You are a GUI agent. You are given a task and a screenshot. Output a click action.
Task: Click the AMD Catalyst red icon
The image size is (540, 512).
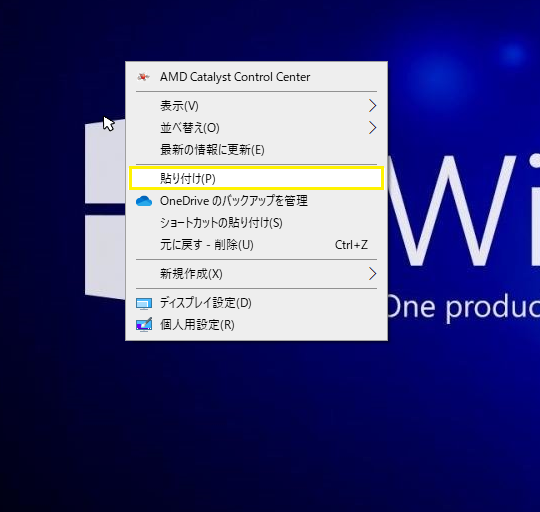(143, 77)
